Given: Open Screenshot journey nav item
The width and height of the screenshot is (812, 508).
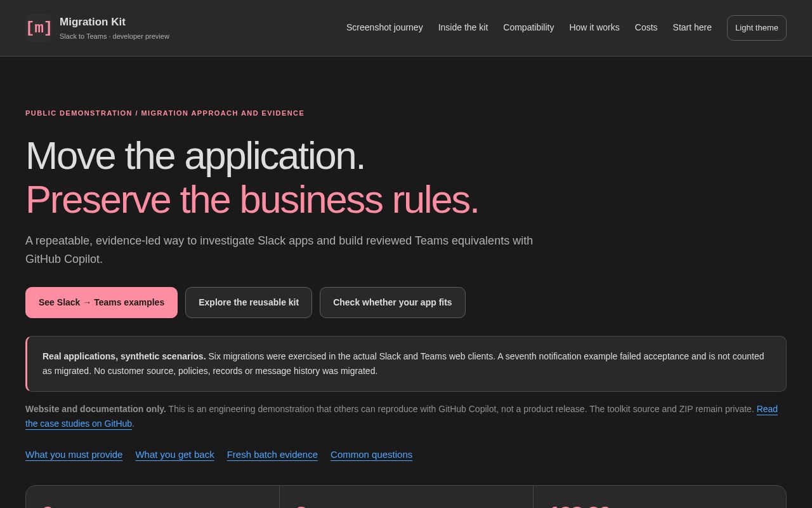Looking at the screenshot, I should point(384,27).
